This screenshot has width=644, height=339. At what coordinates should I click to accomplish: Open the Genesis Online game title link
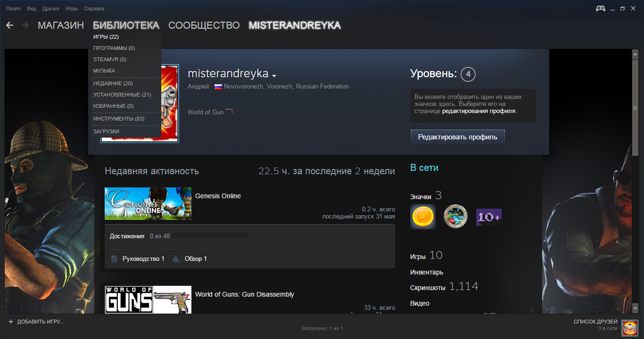pyautogui.click(x=218, y=196)
